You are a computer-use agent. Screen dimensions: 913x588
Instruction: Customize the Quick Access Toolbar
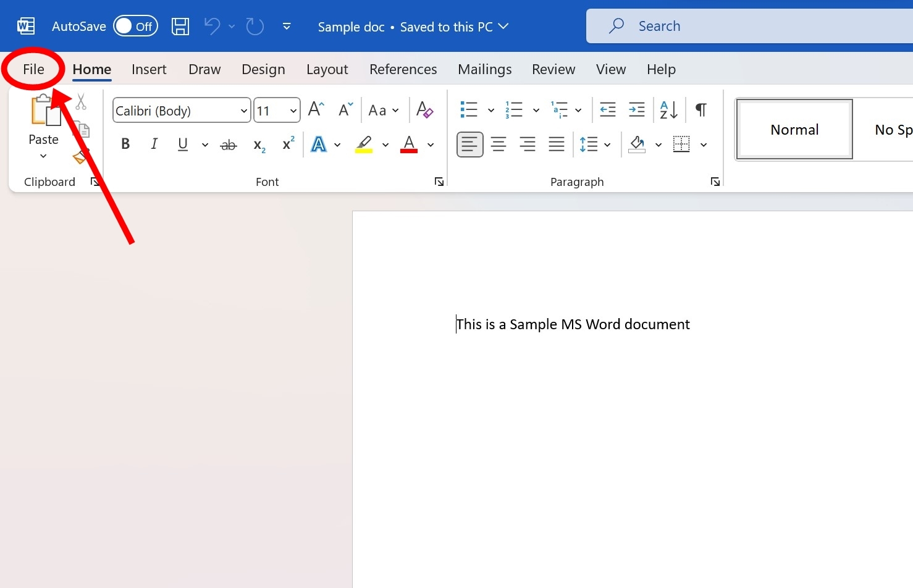(287, 27)
